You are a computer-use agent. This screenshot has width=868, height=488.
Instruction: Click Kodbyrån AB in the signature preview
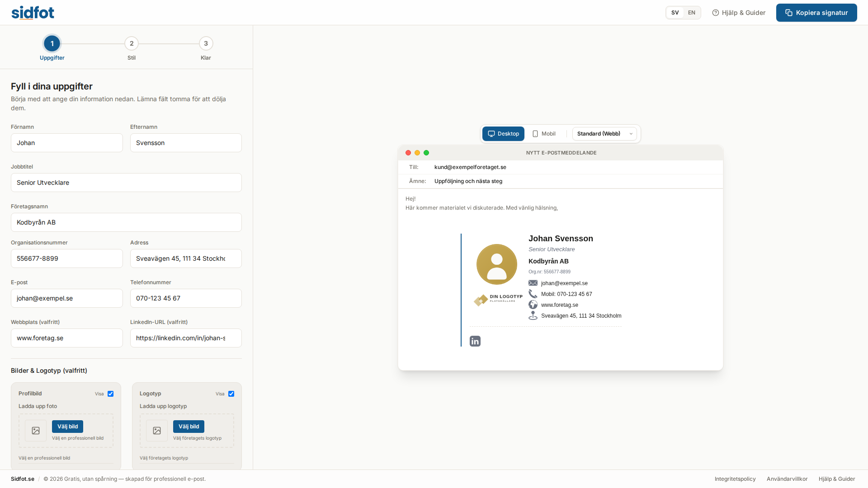548,261
